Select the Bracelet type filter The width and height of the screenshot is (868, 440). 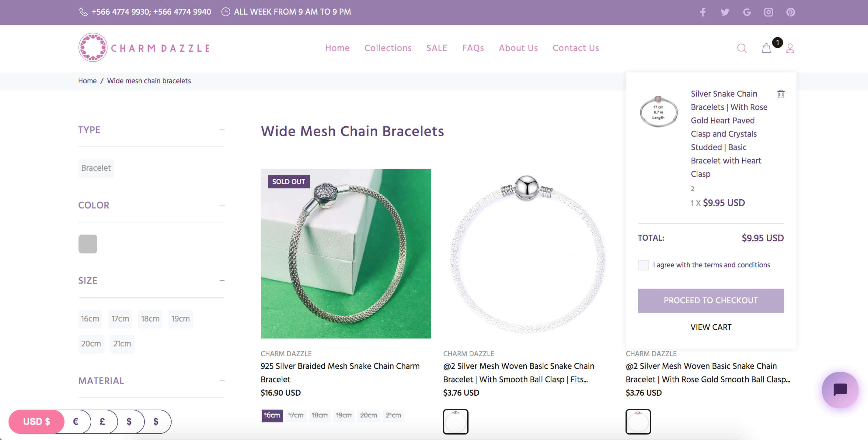(x=96, y=168)
